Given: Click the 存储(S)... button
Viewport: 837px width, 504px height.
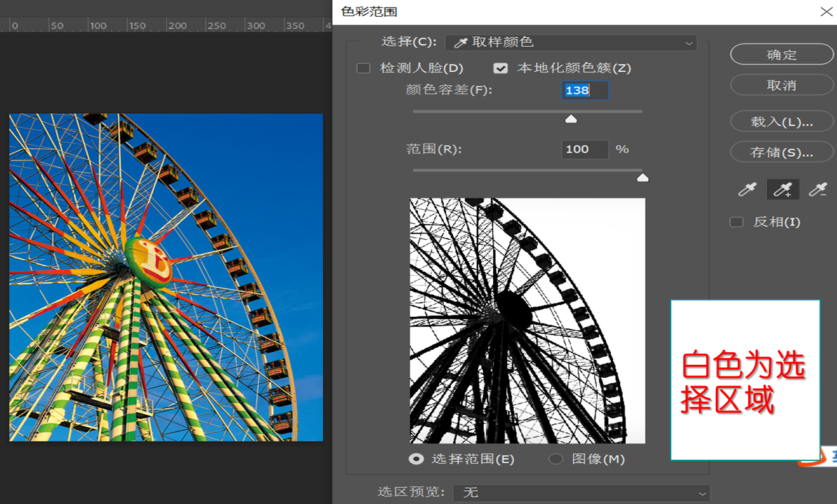Looking at the screenshot, I should click(x=781, y=152).
